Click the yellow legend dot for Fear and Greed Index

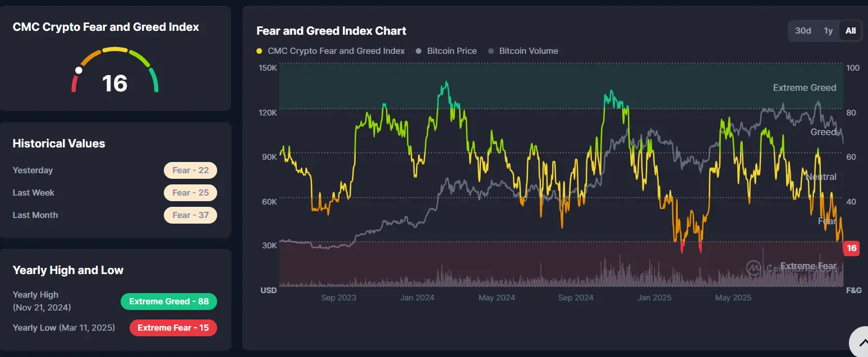point(259,50)
